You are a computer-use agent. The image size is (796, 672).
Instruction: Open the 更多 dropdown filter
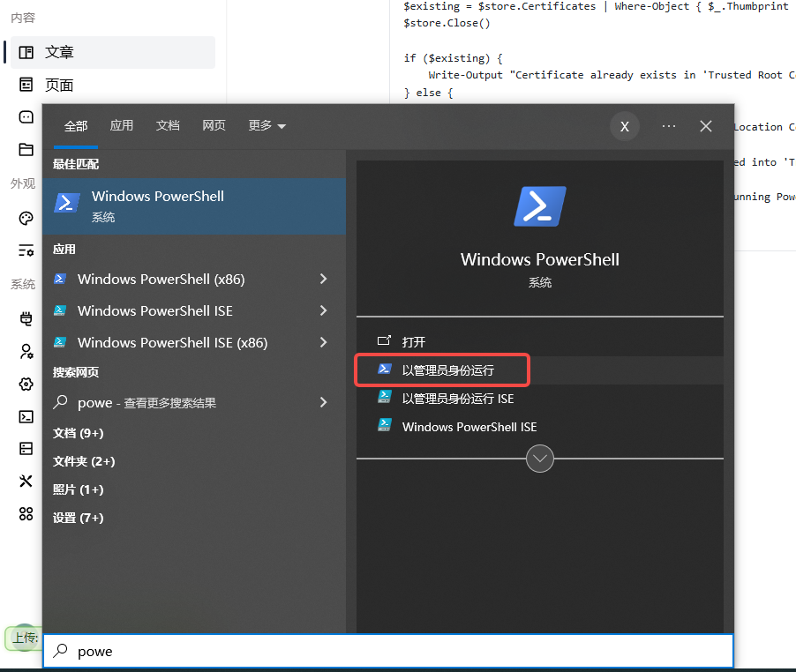point(267,126)
